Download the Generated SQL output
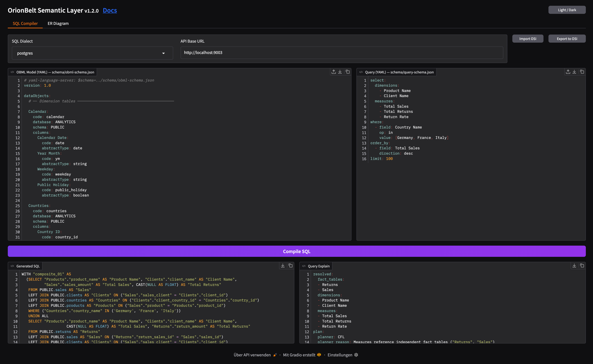593x364 pixels. [283, 266]
